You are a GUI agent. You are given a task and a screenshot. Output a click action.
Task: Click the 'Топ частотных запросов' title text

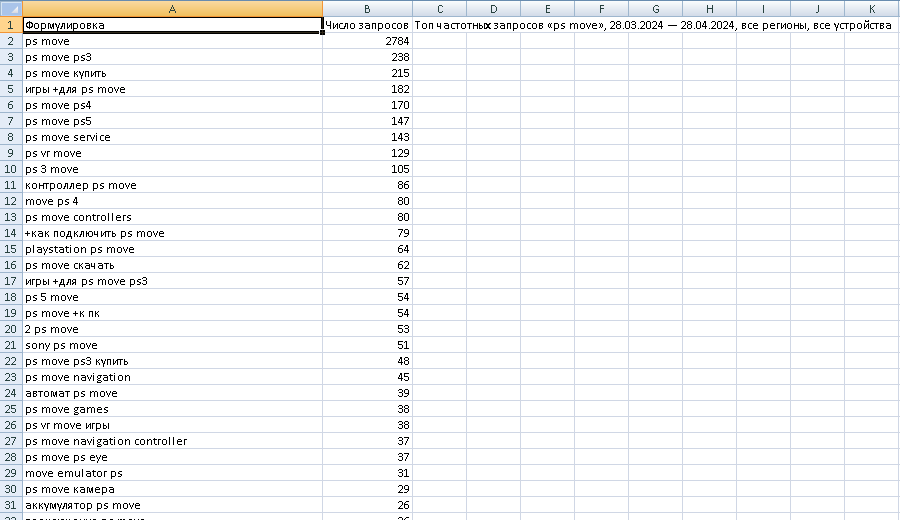(653, 25)
